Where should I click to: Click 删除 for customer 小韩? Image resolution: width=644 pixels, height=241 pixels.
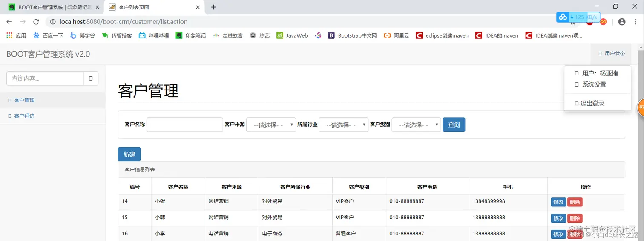coord(575,218)
